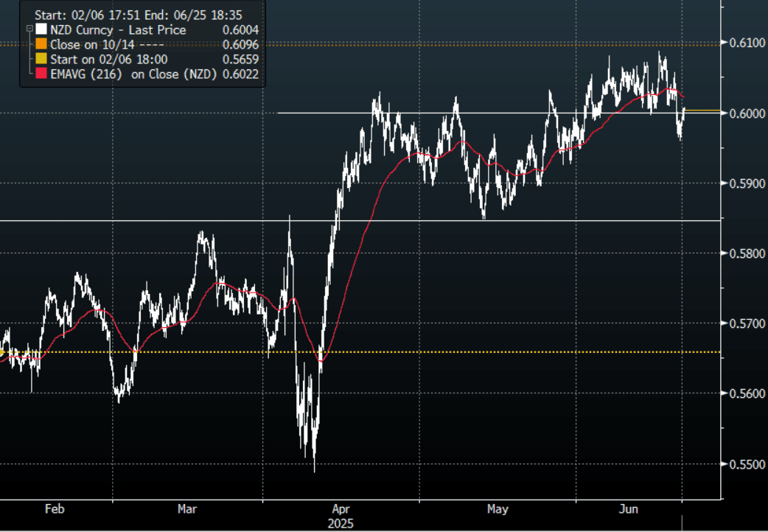
Task: Click the red EMAVG (216) swatch
Action: tap(41, 74)
